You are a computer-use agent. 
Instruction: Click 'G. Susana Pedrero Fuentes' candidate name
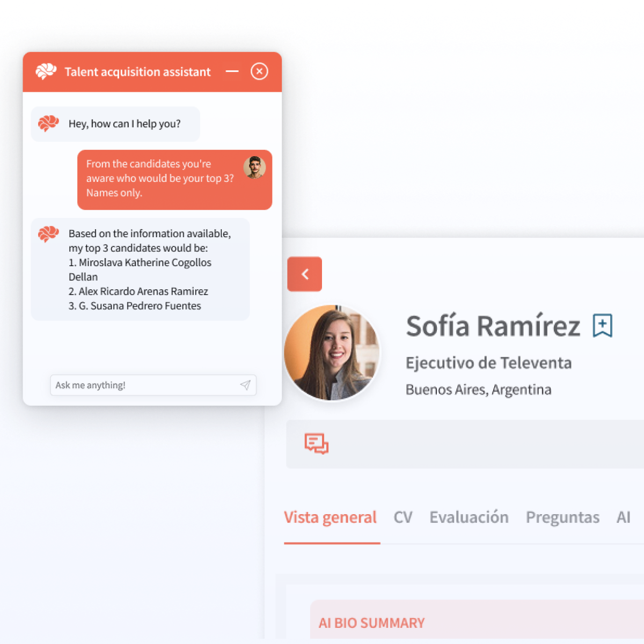[140, 306]
